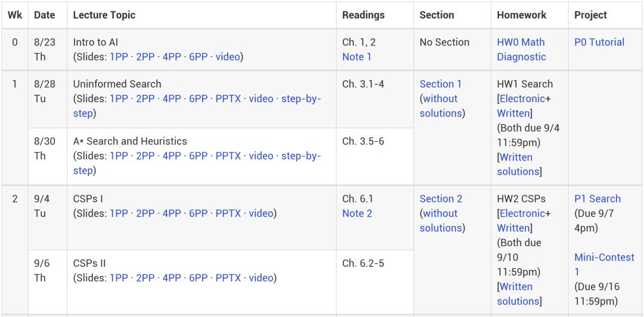Open the Section 1 link

point(440,84)
